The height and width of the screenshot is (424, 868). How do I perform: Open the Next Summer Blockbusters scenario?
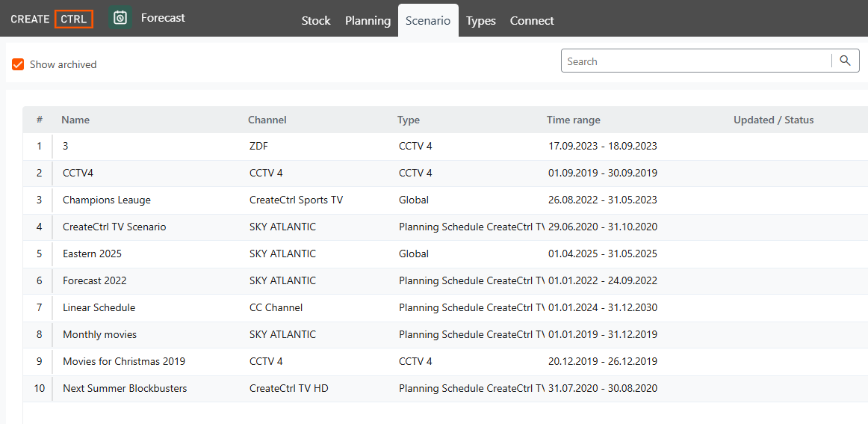click(x=125, y=389)
